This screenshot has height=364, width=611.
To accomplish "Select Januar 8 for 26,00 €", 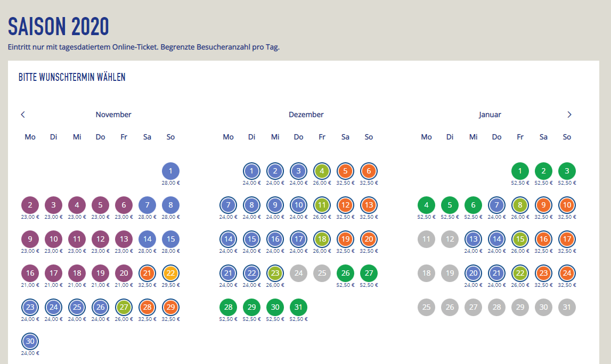I will click(x=520, y=205).
